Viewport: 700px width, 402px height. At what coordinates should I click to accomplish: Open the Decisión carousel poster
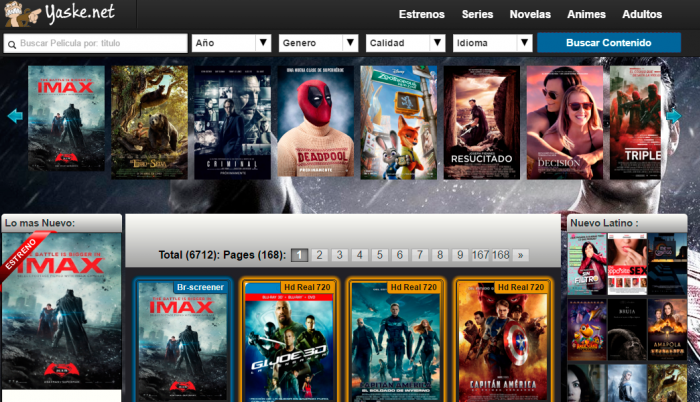[565, 122]
